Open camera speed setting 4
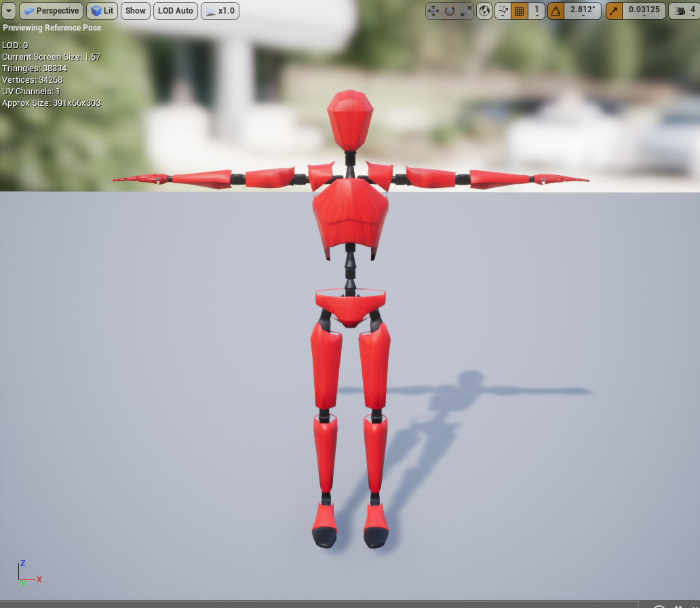 [x=685, y=11]
